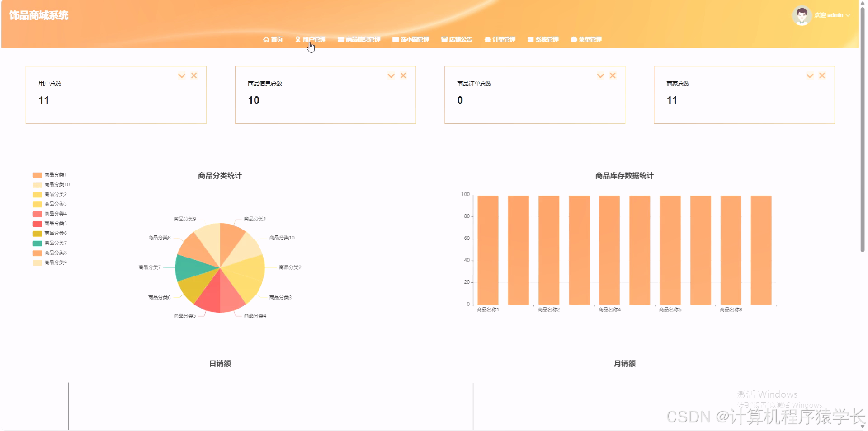Click the 商品分类4 pie label
The image size is (868, 431).
click(x=255, y=316)
